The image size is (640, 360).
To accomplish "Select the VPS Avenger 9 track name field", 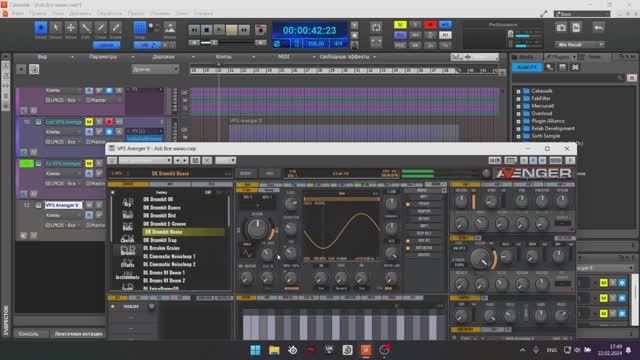I will pos(63,205).
